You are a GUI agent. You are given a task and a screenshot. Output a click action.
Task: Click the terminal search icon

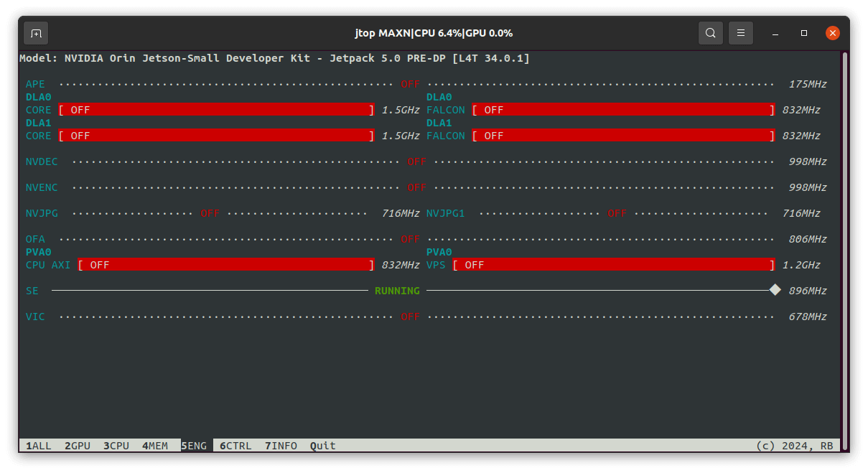point(710,33)
